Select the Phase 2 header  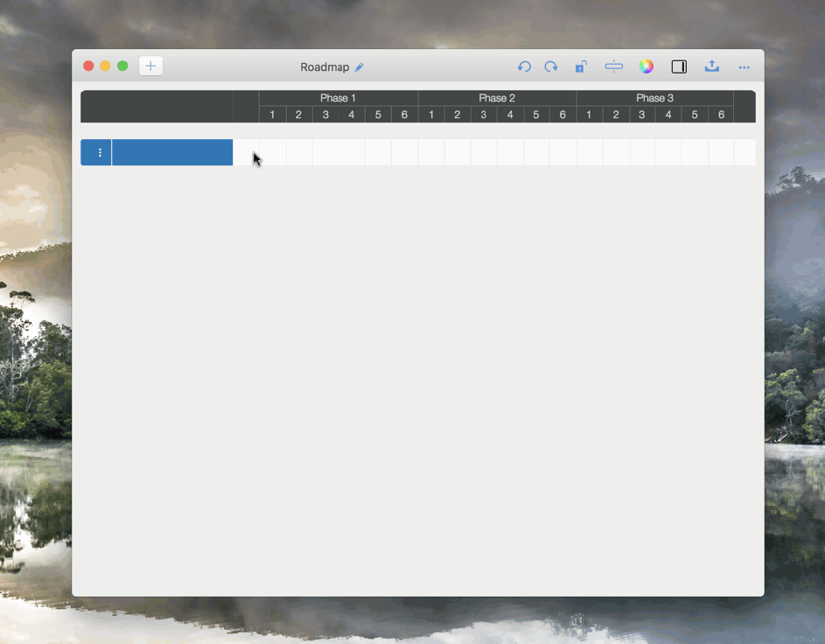(497, 98)
